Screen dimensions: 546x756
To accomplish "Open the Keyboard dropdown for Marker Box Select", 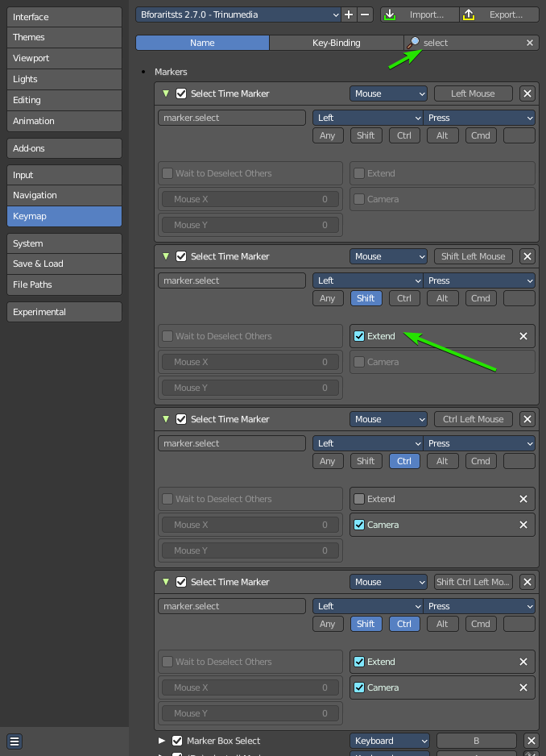I will tap(390, 741).
